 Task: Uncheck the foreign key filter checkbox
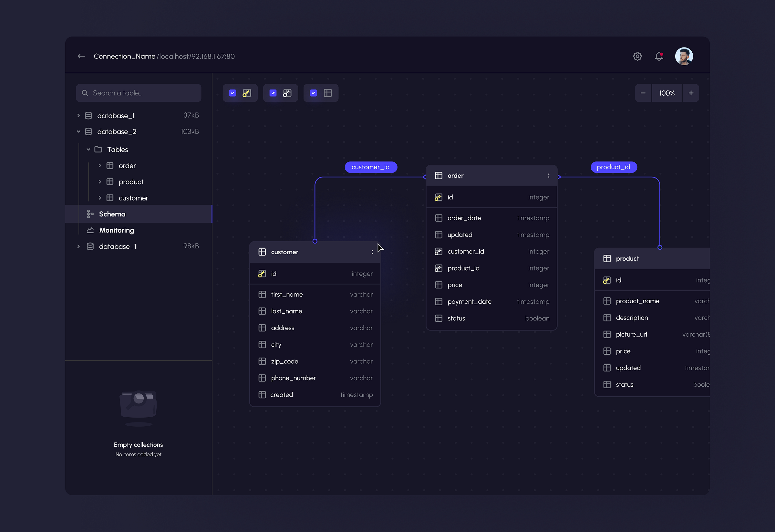tap(273, 93)
